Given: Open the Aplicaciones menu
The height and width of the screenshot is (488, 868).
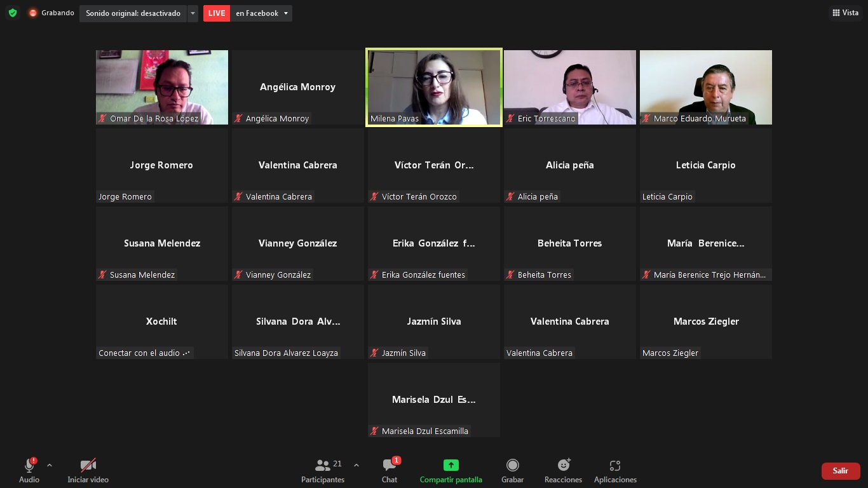Looking at the screenshot, I should (x=615, y=471).
